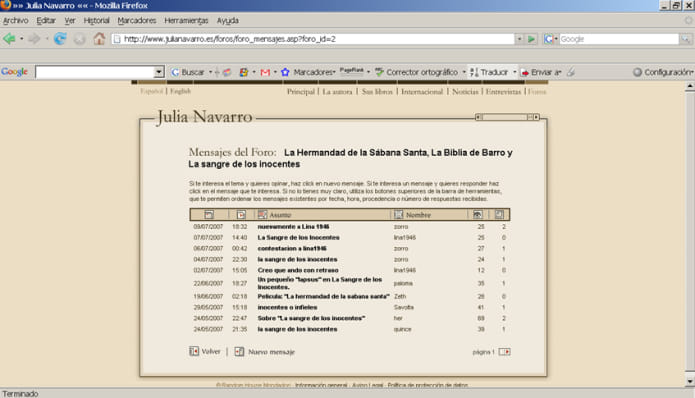
Task: Open message 'nuevamente a Lina 1946'
Action: point(293,226)
